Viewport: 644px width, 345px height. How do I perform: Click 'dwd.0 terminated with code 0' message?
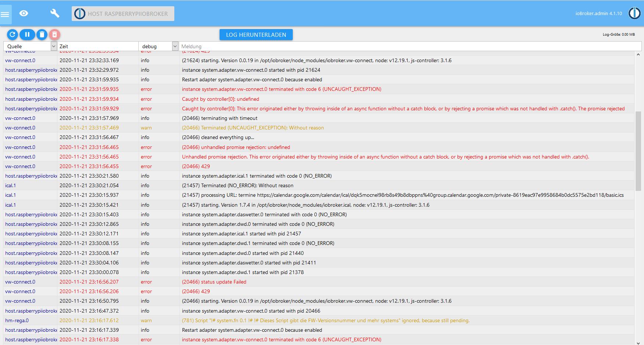(x=258, y=224)
